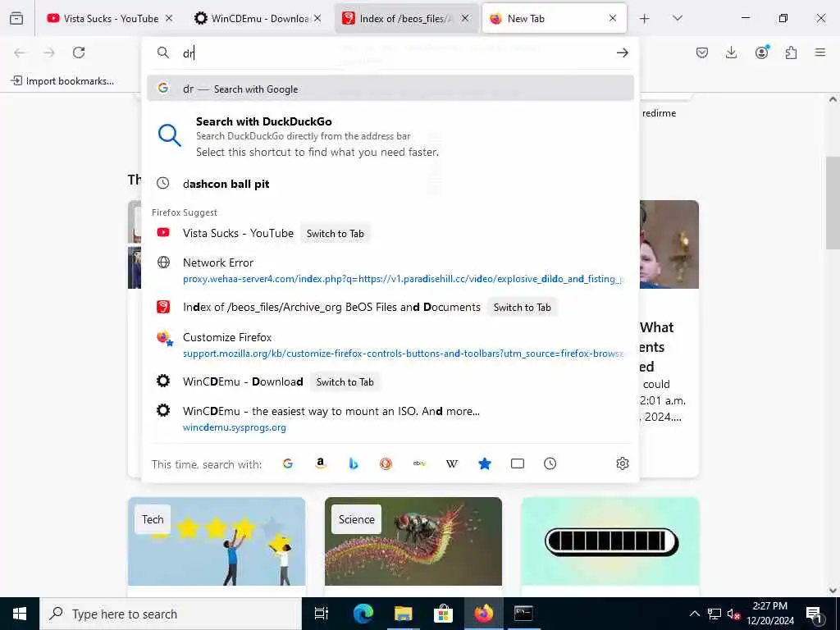Open the Command Prompt taskbar icon
The image size is (840, 630).
point(523,614)
